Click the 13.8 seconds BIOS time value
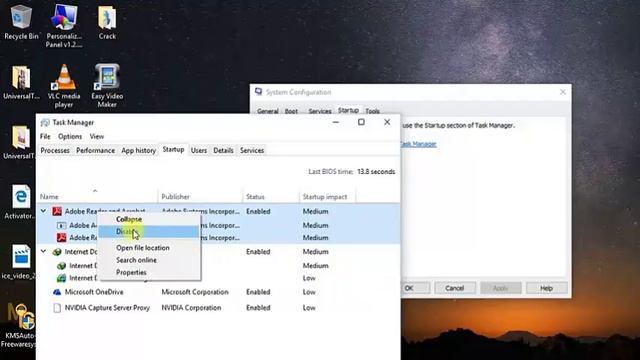Image resolution: width=640 pixels, height=360 pixels. click(x=376, y=172)
